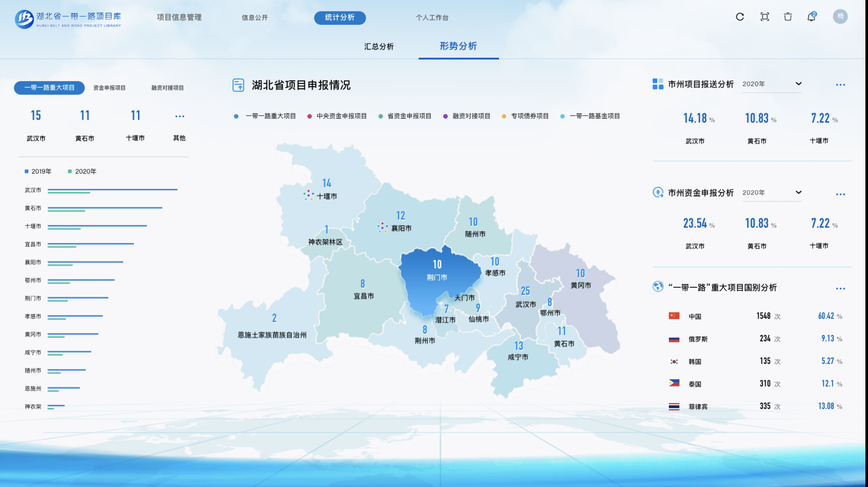Open the 项目信息管理 menu
Viewport: 868px width, 487px height.
pos(179,17)
